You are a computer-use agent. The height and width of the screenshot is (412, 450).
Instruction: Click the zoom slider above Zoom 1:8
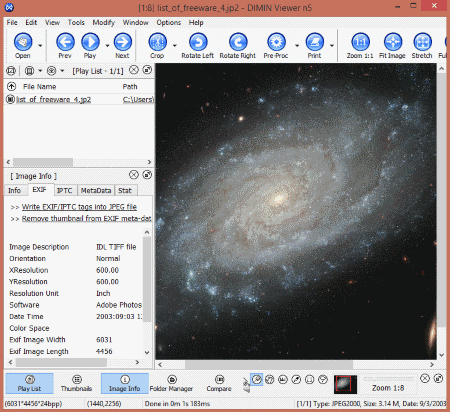click(389, 379)
